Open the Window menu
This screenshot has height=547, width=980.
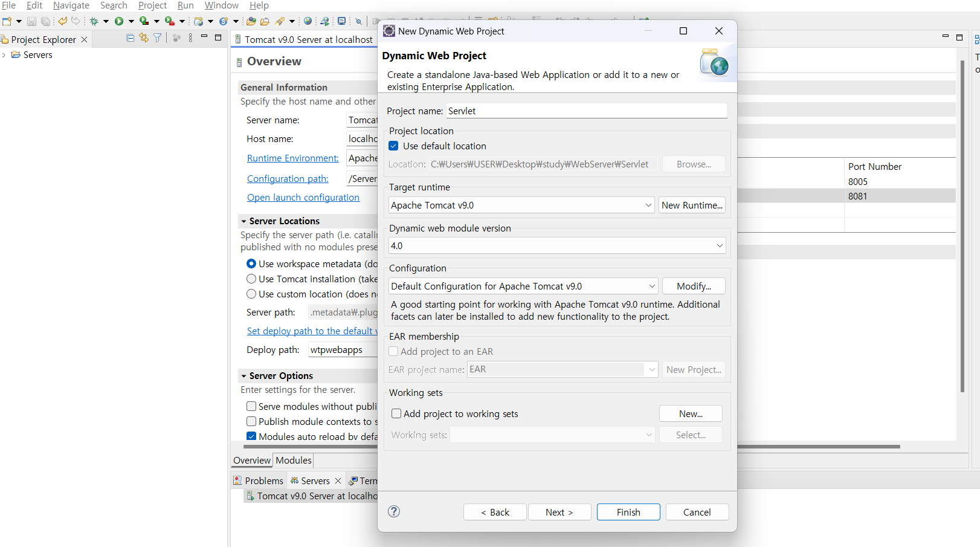tap(222, 5)
